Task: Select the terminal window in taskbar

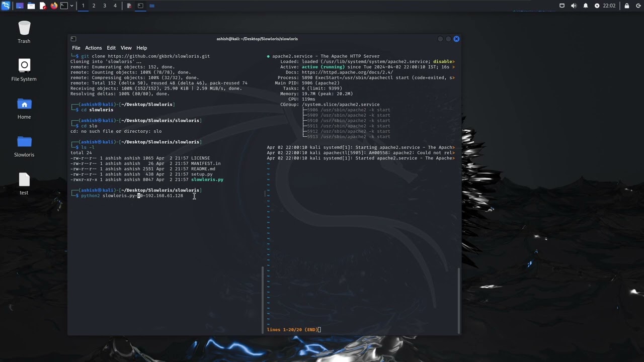Action: 140,6
